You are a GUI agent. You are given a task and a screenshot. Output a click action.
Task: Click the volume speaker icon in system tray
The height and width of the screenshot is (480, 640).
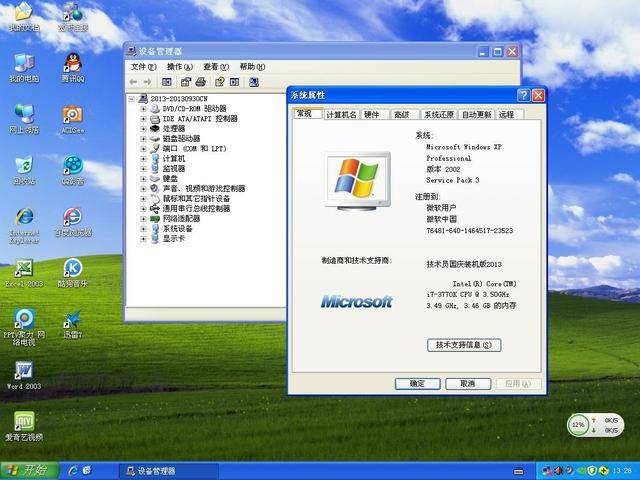[558, 471]
